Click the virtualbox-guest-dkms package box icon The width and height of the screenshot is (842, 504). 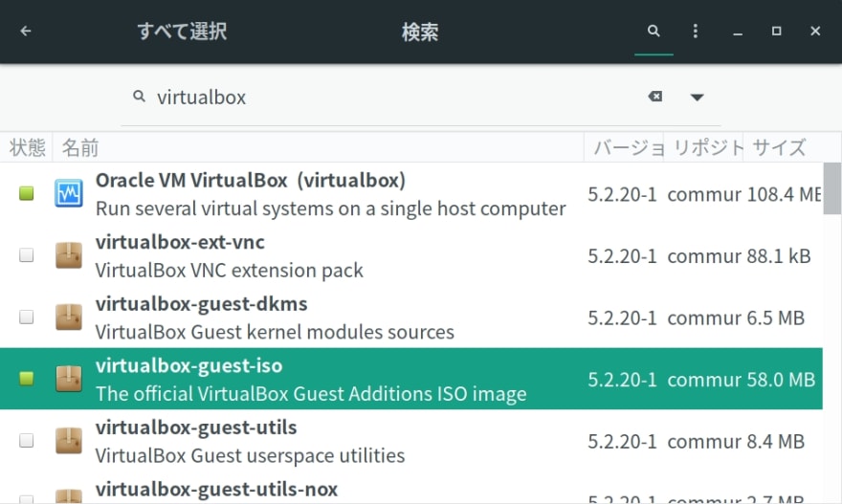coord(69,317)
